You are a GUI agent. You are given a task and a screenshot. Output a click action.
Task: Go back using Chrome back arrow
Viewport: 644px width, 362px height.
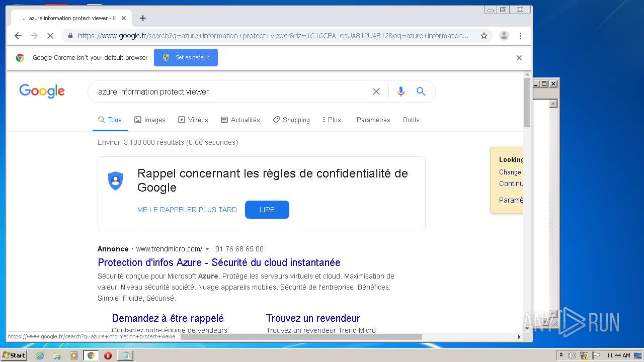(18, 36)
